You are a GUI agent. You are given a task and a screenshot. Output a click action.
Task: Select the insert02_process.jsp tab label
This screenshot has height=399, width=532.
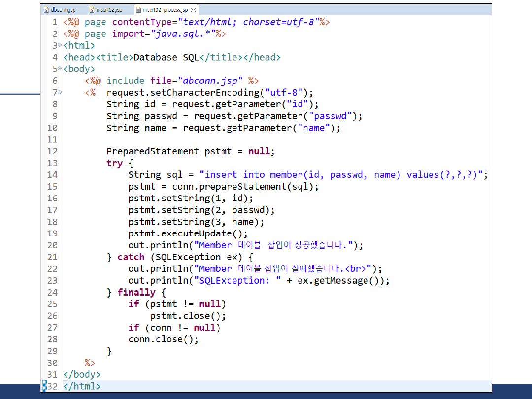[x=165, y=10]
